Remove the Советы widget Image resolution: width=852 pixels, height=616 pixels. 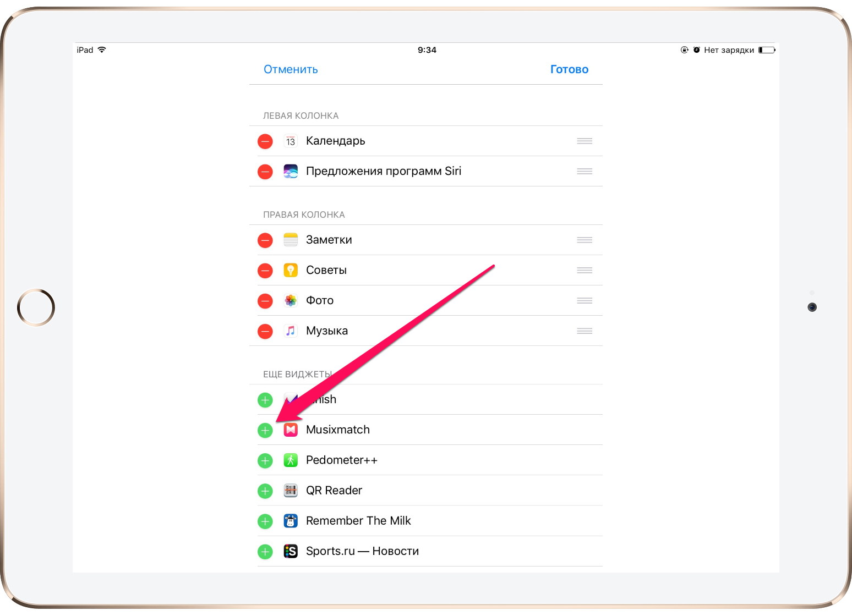[265, 271]
